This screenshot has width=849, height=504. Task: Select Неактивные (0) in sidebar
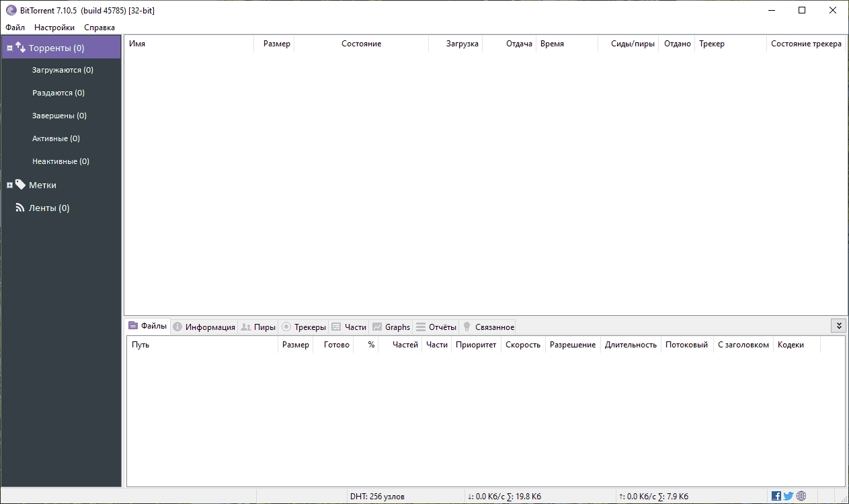point(60,161)
